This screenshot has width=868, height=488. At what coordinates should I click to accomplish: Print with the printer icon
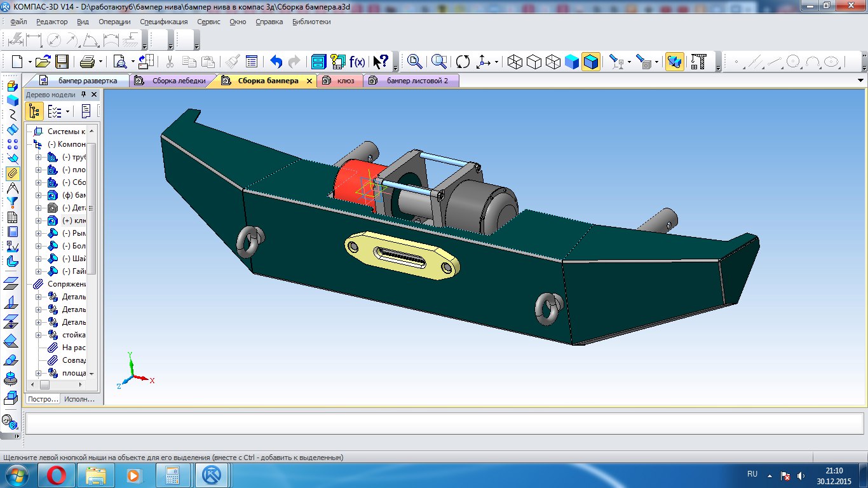[86, 62]
